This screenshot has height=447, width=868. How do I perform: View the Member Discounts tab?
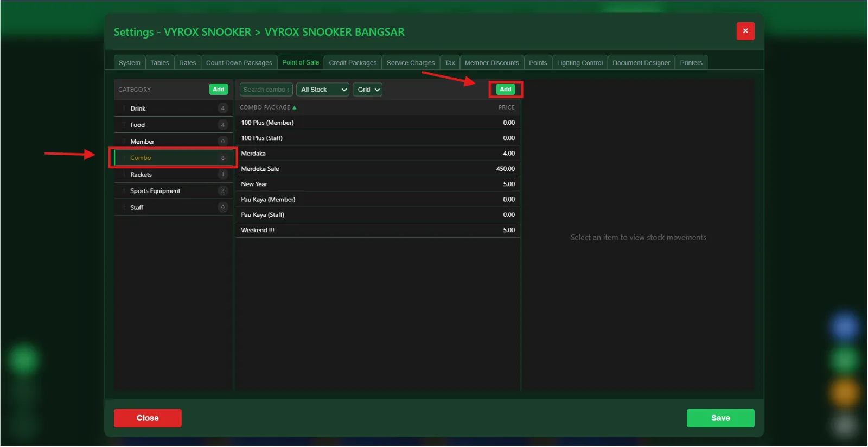pos(492,63)
